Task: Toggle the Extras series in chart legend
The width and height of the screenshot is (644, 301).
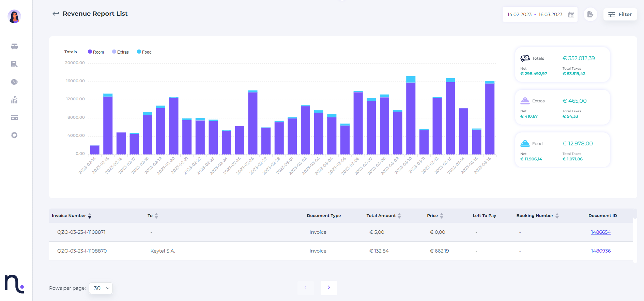Action: coord(120,52)
